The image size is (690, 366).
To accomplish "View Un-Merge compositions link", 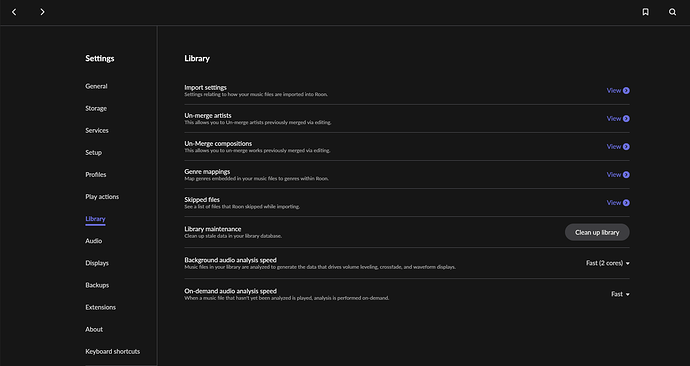I will pyautogui.click(x=614, y=147).
